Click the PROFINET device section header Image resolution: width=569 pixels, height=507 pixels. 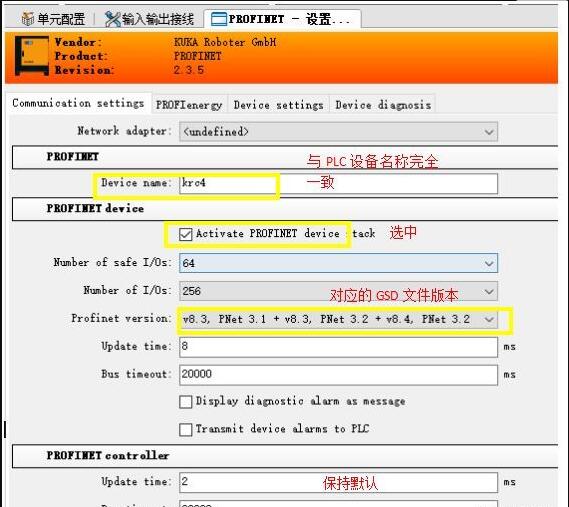285,209
